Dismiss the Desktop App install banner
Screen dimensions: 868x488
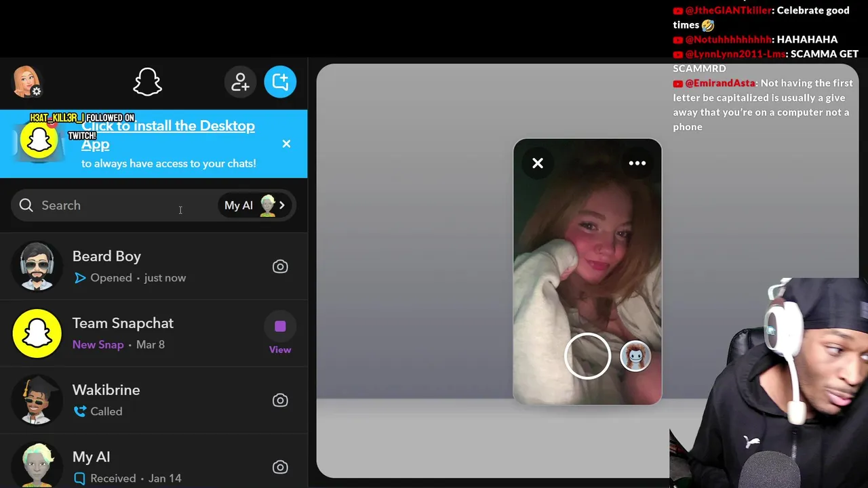click(286, 144)
